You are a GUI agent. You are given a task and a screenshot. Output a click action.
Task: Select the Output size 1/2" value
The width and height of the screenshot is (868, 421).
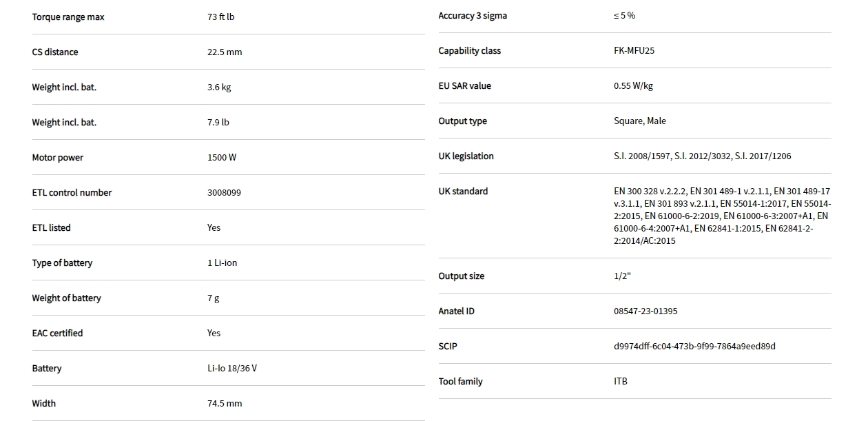coord(622,276)
